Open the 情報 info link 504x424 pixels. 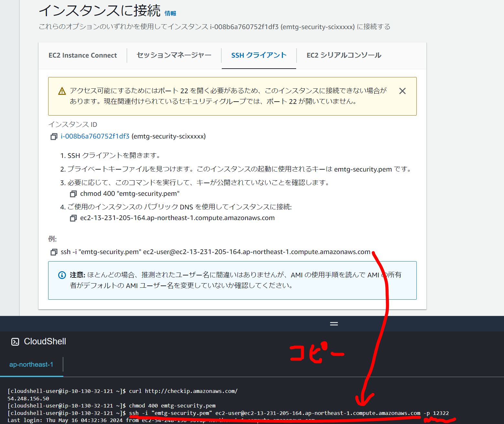click(170, 13)
